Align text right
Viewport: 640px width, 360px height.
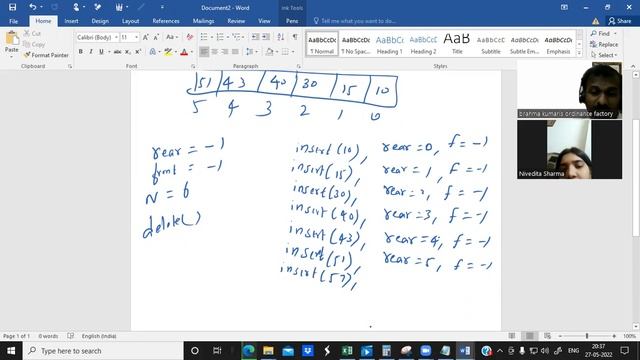click(224, 52)
